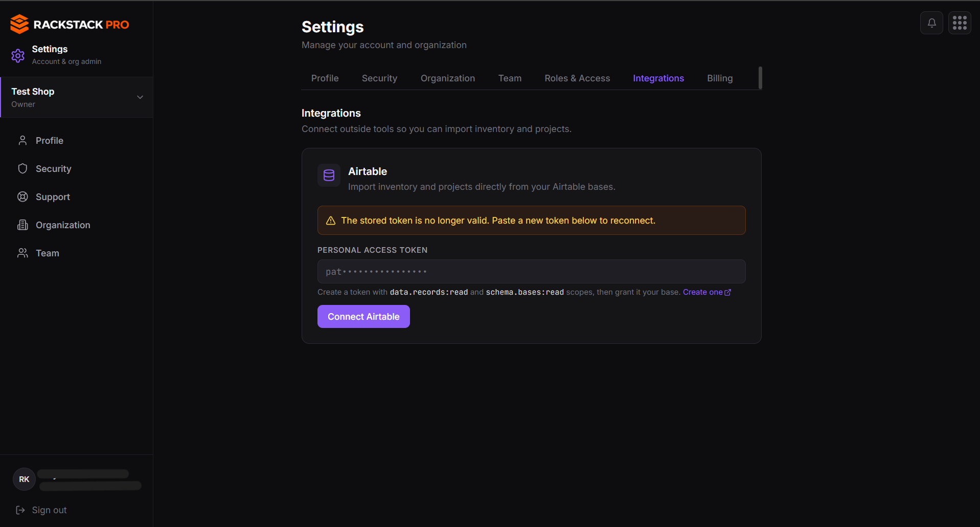Click the Connect Airtable button
The width and height of the screenshot is (980, 527).
tap(363, 316)
